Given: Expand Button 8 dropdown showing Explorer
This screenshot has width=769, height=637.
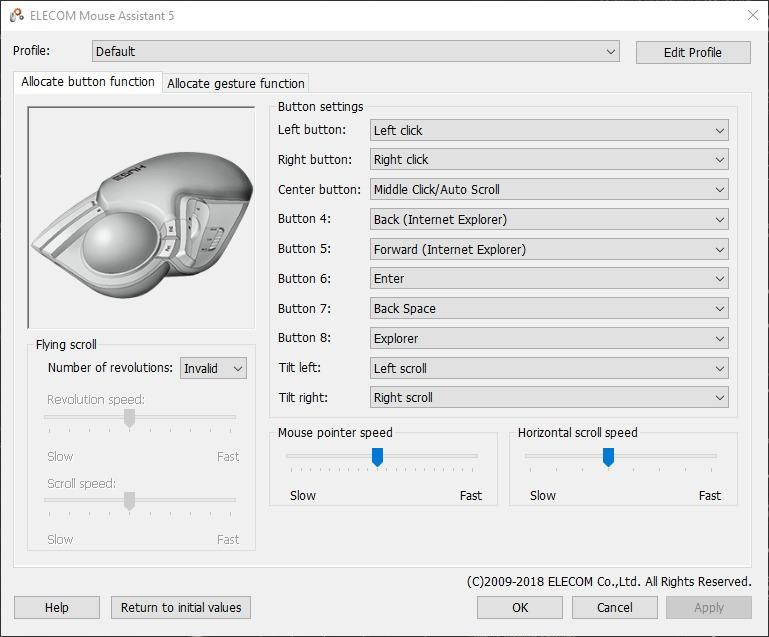Looking at the screenshot, I should (549, 338).
